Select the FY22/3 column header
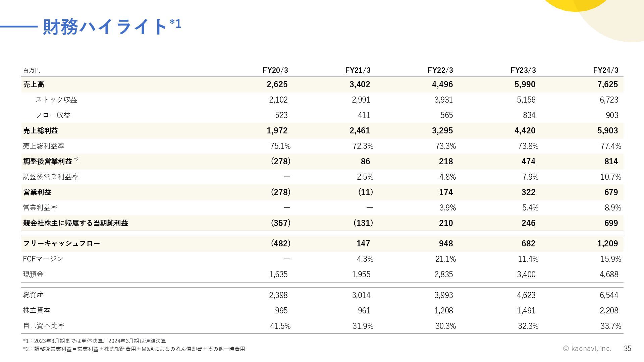 tap(440, 70)
